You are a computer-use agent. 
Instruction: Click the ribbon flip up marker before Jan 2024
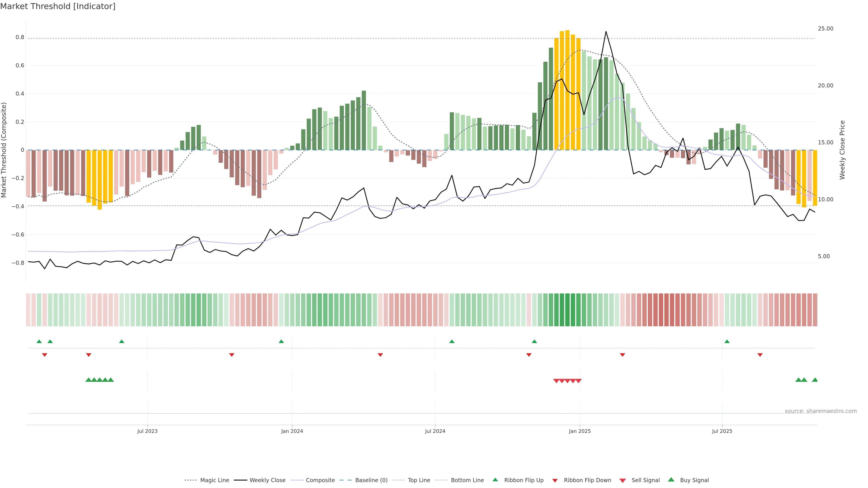point(281,342)
